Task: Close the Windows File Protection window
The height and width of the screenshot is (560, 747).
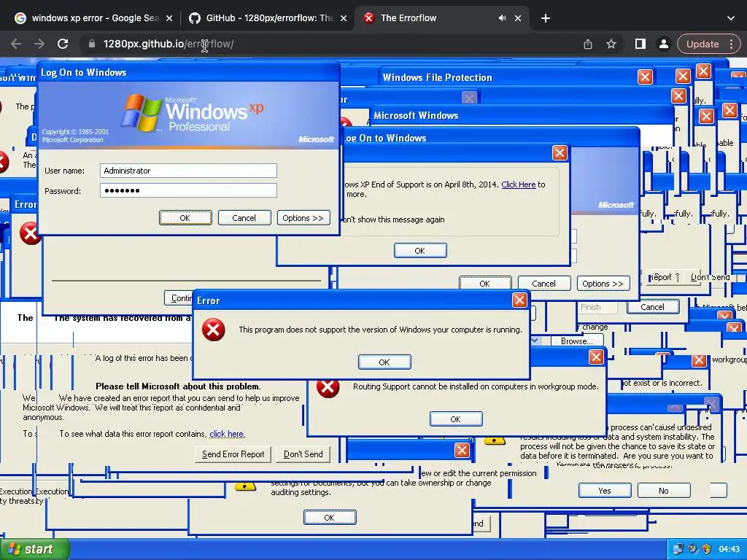Action: [645, 77]
